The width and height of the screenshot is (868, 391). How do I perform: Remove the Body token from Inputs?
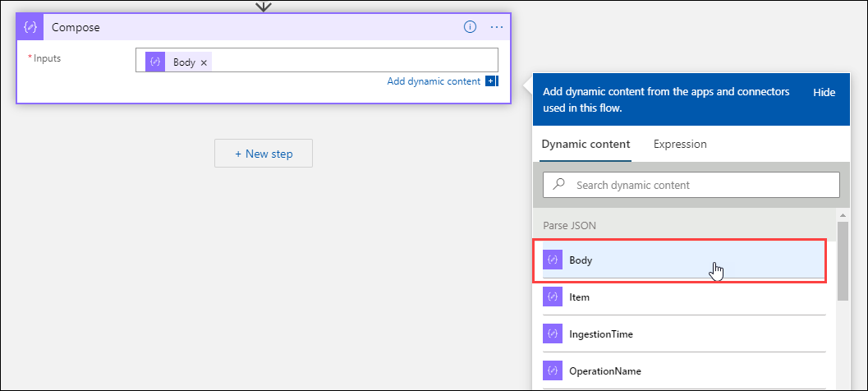[x=204, y=62]
